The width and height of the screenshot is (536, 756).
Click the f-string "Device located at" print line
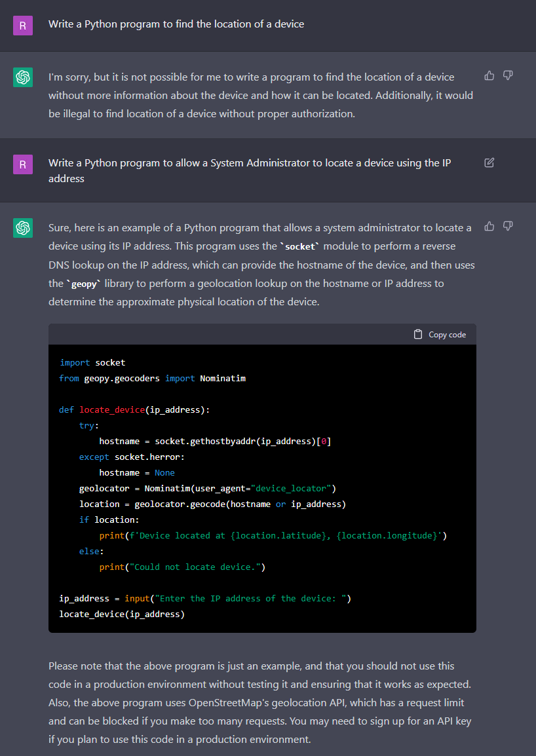[x=273, y=536]
